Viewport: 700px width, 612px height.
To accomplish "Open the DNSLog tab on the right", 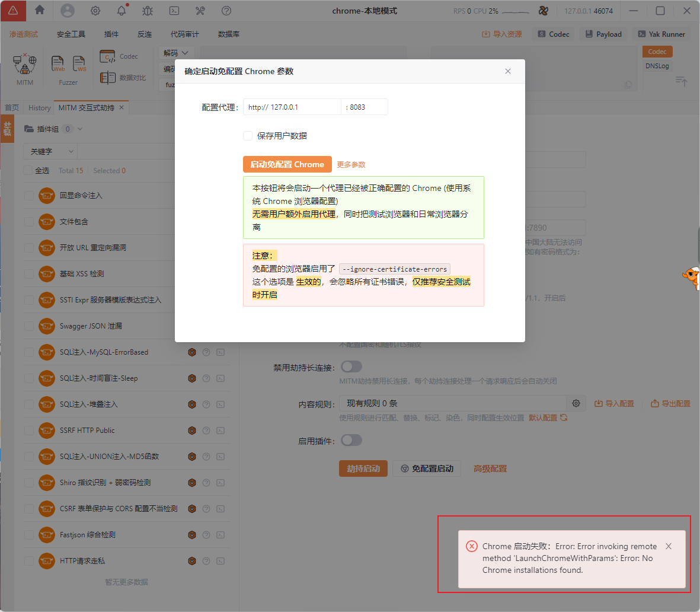I will pos(657,66).
